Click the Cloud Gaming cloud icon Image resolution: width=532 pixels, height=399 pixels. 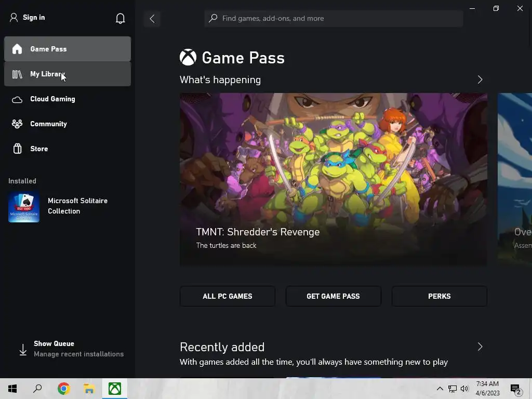pyautogui.click(x=17, y=99)
